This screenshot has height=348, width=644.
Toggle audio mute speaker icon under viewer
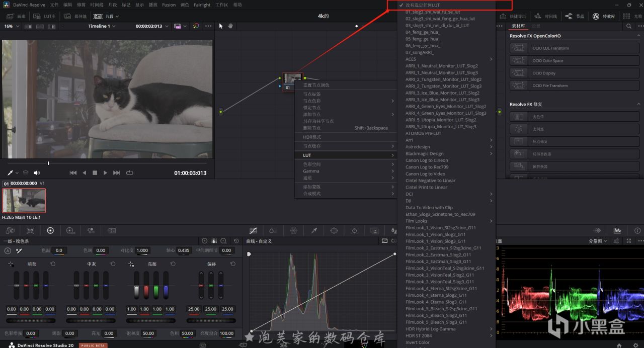tap(37, 172)
